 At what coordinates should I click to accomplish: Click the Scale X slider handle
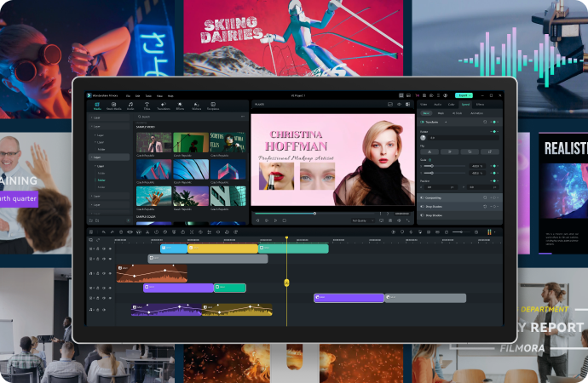pos(432,166)
